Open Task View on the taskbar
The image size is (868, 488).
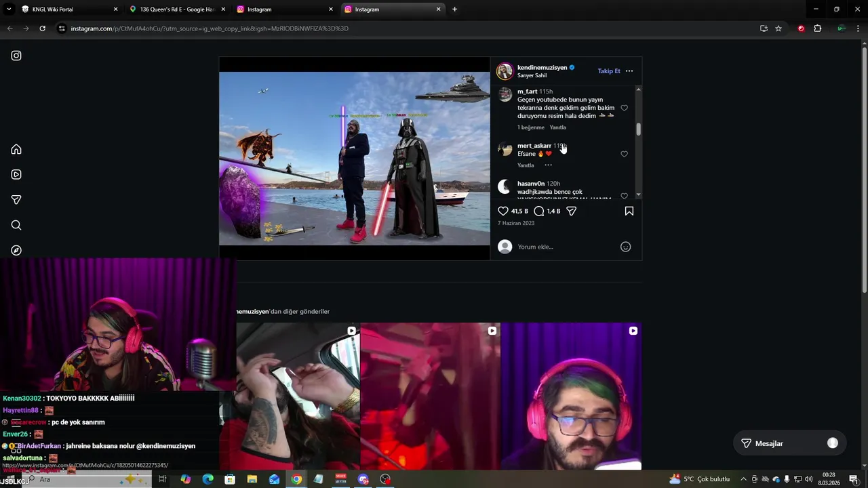[x=163, y=479]
